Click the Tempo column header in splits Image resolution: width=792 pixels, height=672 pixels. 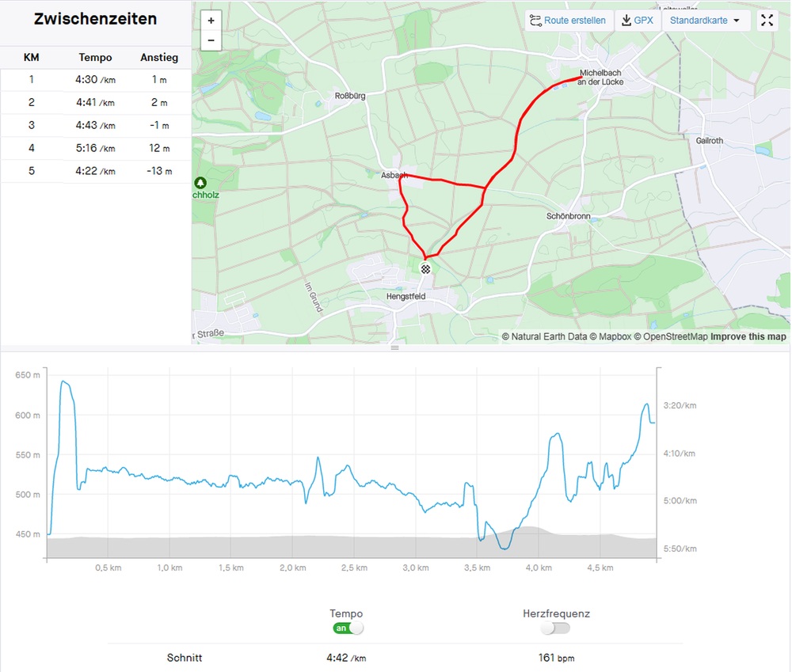coord(95,57)
